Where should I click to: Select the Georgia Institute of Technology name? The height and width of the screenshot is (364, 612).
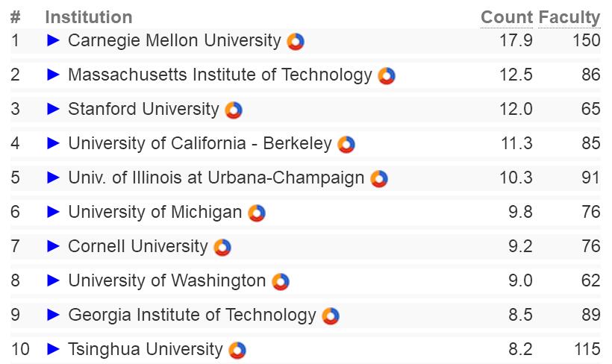click(192, 316)
